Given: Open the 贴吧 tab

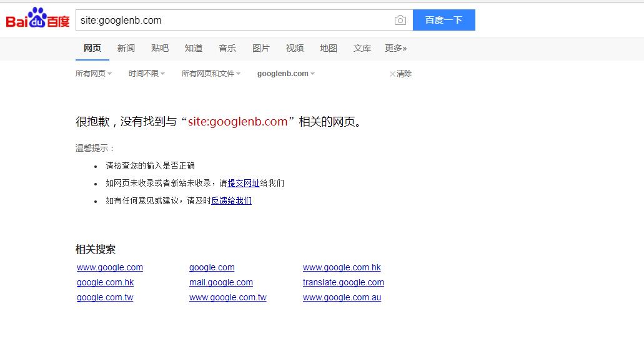Looking at the screenshot, I should (160, 49).
